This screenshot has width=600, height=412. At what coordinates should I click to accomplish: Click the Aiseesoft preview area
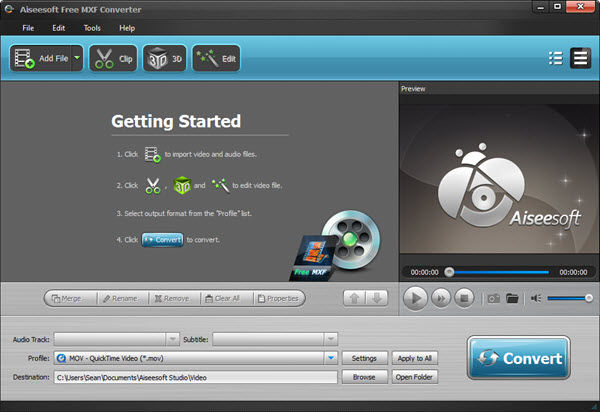pyautogui.click(x=499, y=178)
